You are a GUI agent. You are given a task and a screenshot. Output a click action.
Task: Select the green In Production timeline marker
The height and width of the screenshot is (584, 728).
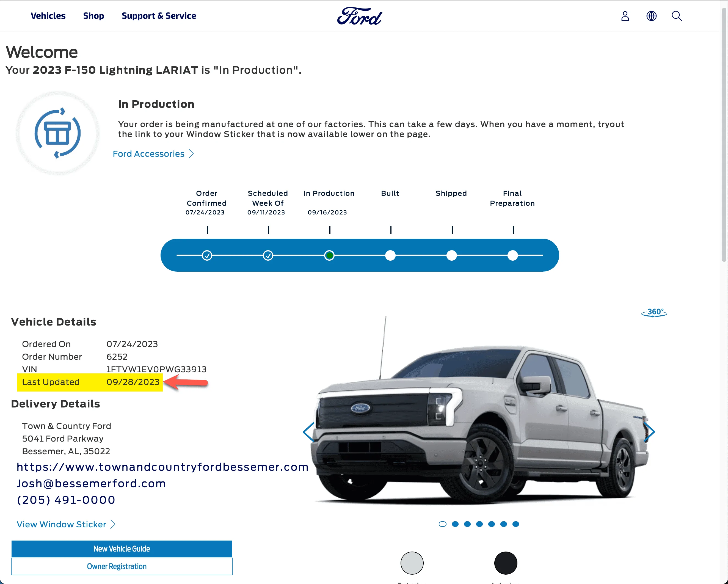tap(329, 255)
